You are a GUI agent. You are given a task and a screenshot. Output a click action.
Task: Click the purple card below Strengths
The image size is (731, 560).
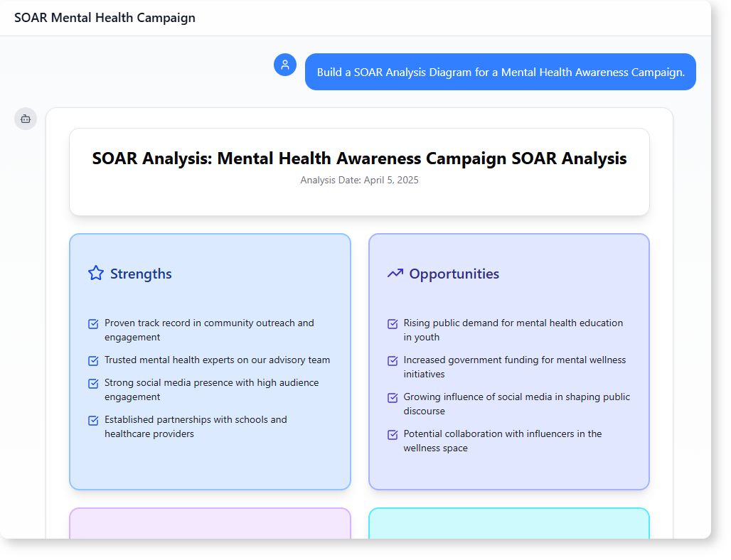210,523
